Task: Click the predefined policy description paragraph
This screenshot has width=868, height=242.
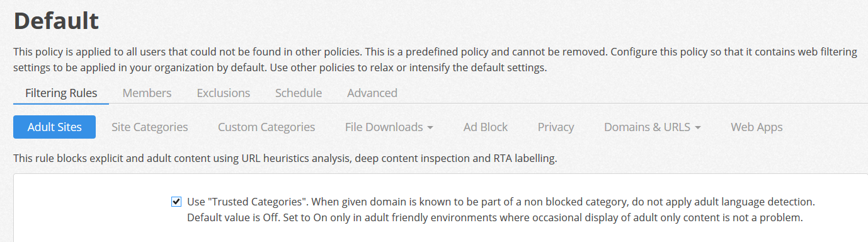Action: click(x=435, y=60)
